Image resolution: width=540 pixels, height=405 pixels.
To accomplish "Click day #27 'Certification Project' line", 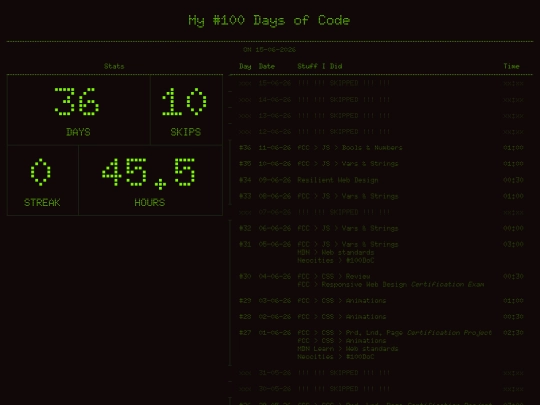I will (395, 333).
